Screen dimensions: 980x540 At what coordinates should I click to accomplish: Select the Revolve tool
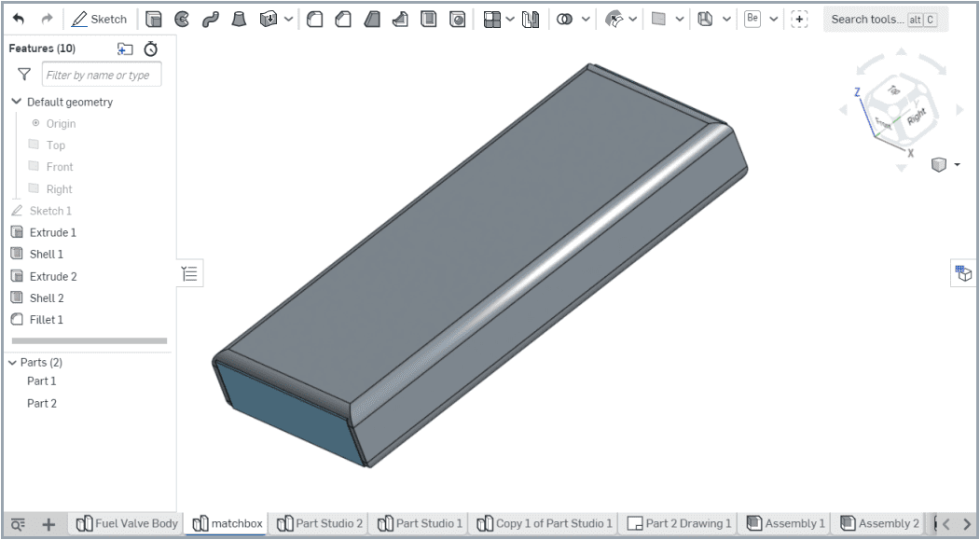coord(183,19)
